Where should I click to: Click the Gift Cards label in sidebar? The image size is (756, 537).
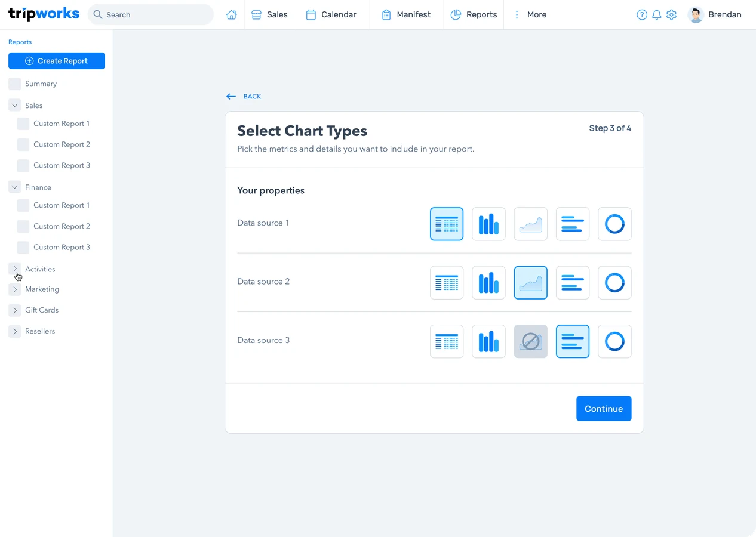tap(42, 310)
